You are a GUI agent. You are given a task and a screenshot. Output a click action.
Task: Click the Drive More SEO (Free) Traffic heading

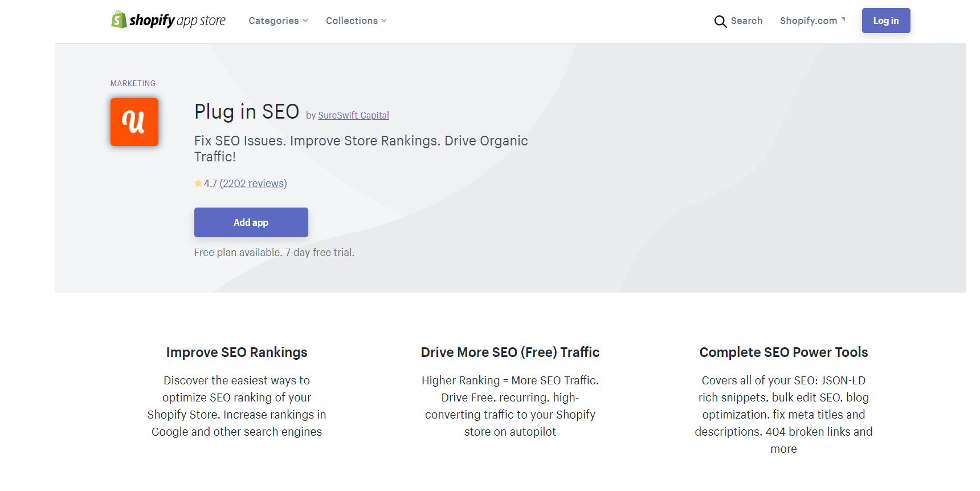click(x=511, y=352)
